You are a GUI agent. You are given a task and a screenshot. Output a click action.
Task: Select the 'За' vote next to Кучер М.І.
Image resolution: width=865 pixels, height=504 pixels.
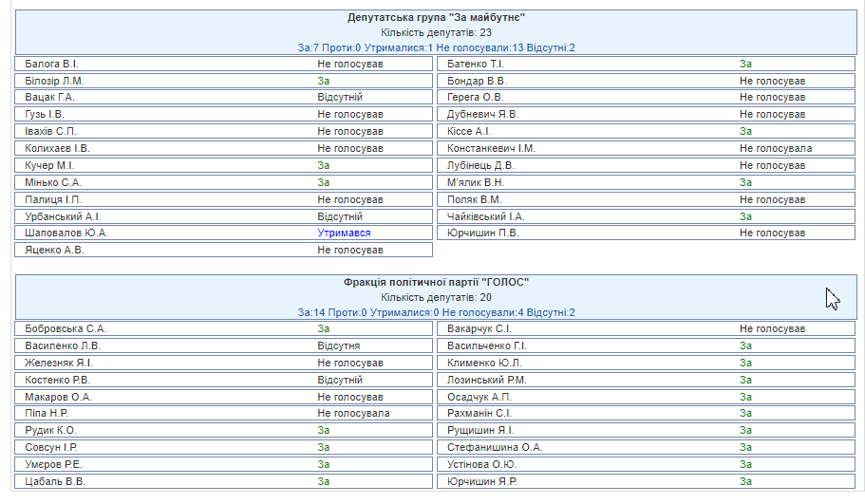324,165
